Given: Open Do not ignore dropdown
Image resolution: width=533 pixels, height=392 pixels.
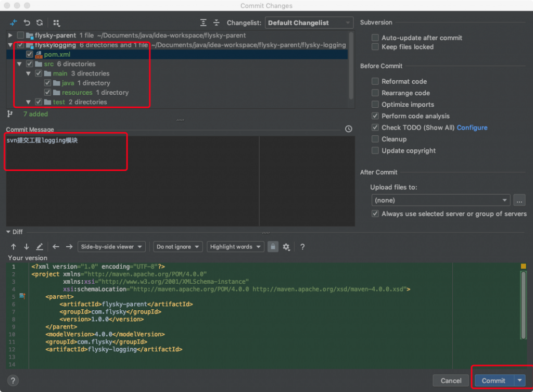Looking at the screenshot, I should (178, 247).
